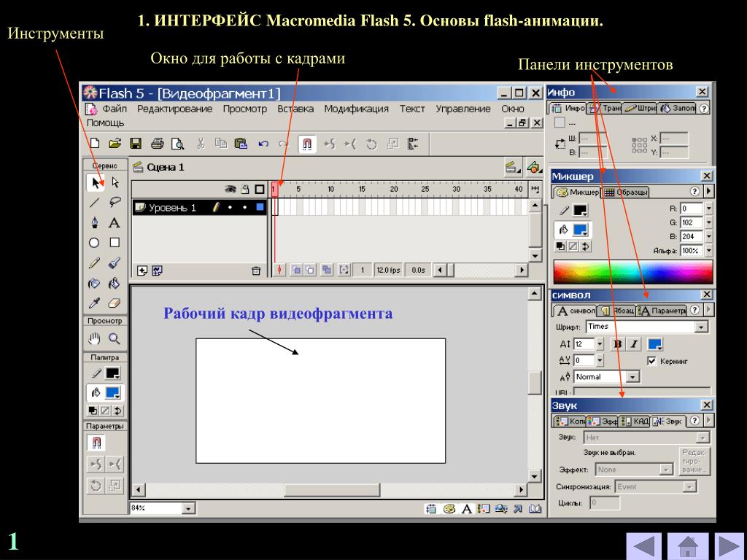This screenshot has height=560, width=747.
Task: Open the Редактирование menu
Action: 174,109
